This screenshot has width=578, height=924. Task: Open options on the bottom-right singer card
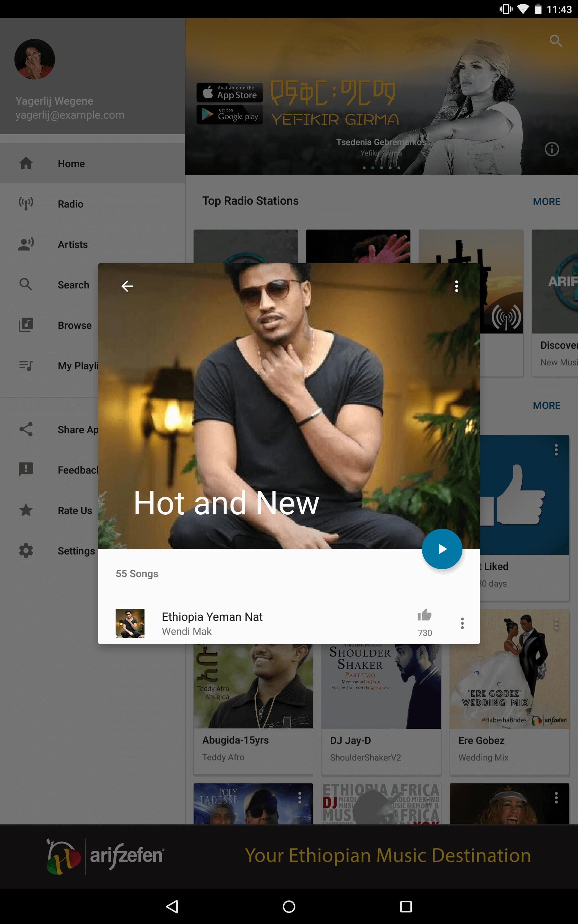click(x=556, y=797)
